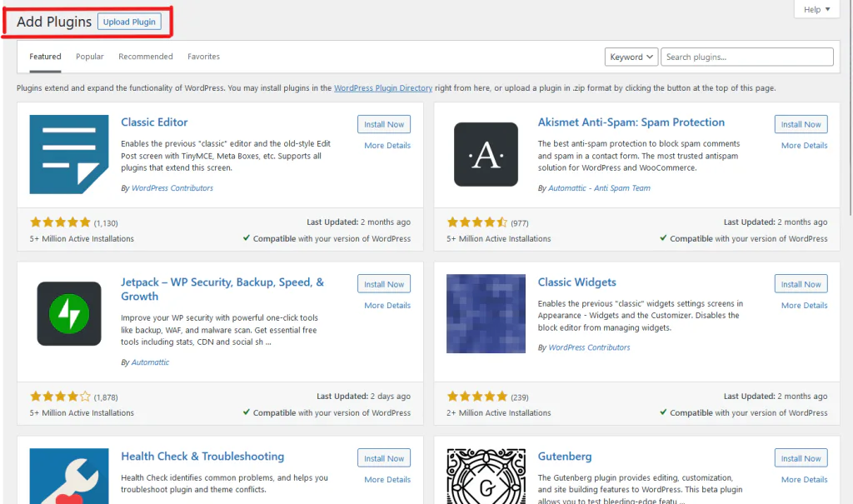Switch to the Recommended tab
Screen dimensions: 853x504
point(146,57)
